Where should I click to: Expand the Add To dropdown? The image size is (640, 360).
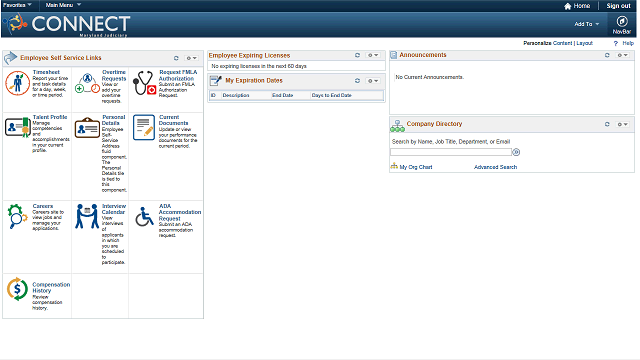pyautogui.click(x=587, y=24)
